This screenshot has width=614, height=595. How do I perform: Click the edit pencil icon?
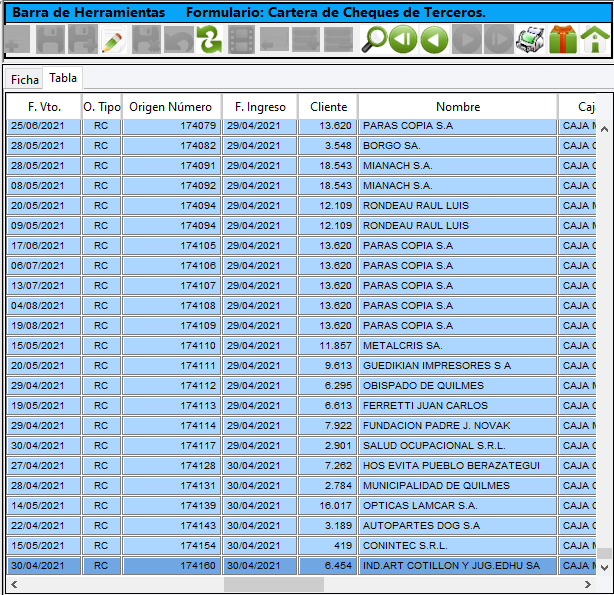[x=114, y=39]
